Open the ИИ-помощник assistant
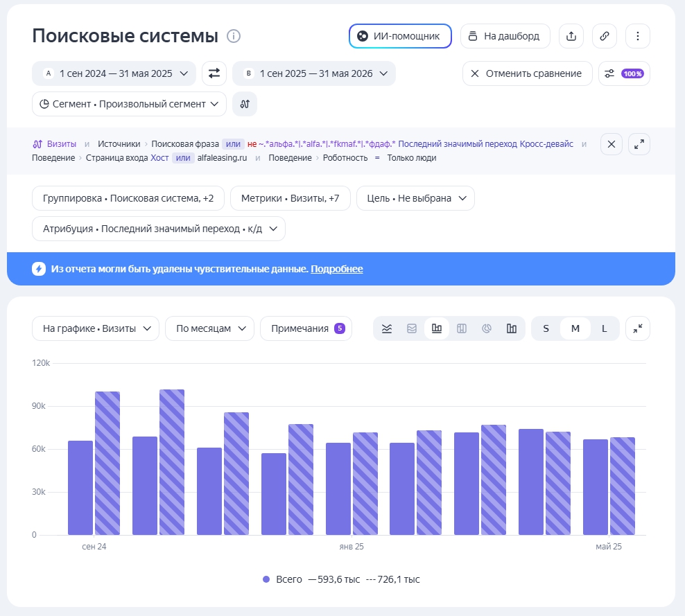685x616 pixels. (x=400, y=36)
